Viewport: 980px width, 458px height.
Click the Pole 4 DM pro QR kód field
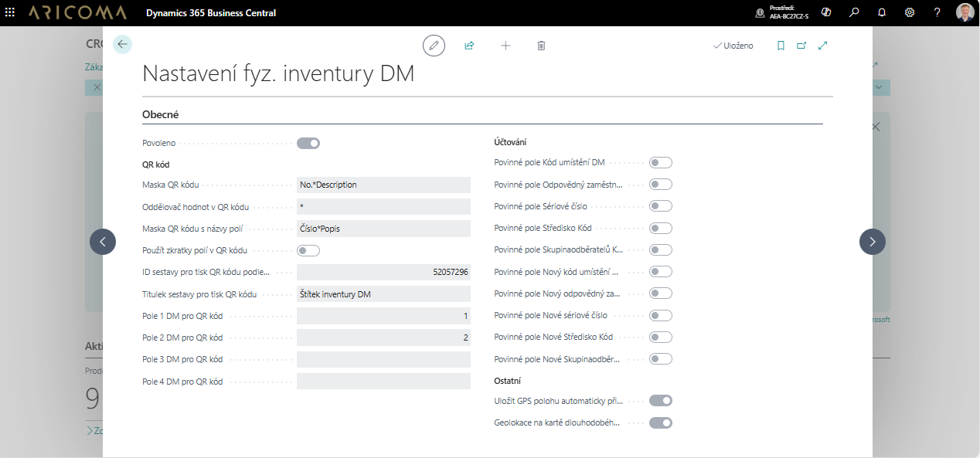[x=383, y=381]
